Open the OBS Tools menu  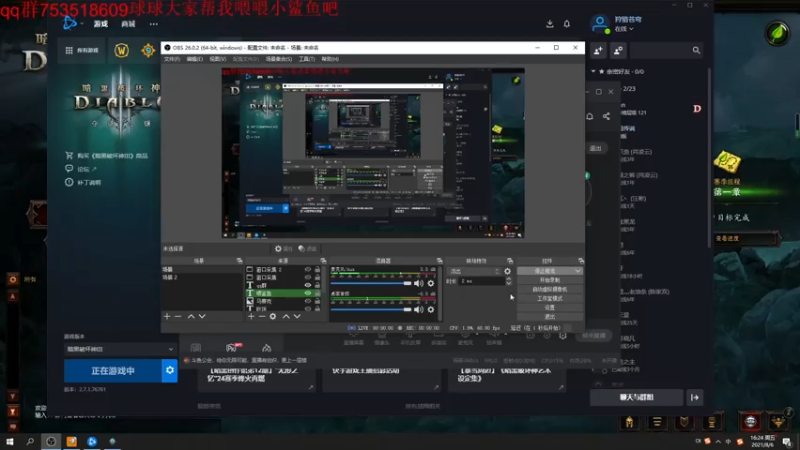click(307, 59)
